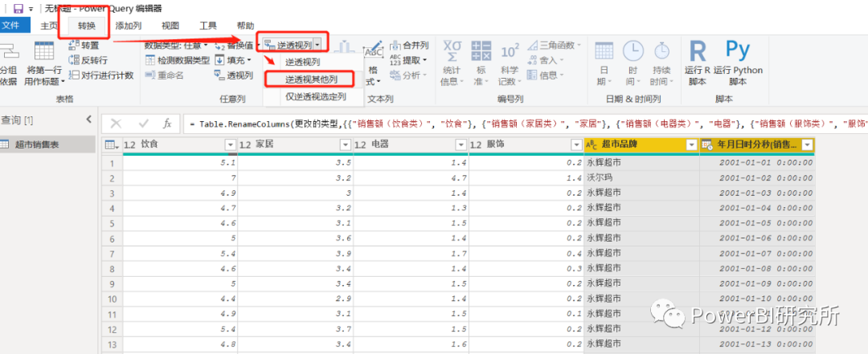The width and height of the screenshot is (868, 354).
Task: Open the 三角函数 trigonometry dropdown
Action: (x=554, y=45)
